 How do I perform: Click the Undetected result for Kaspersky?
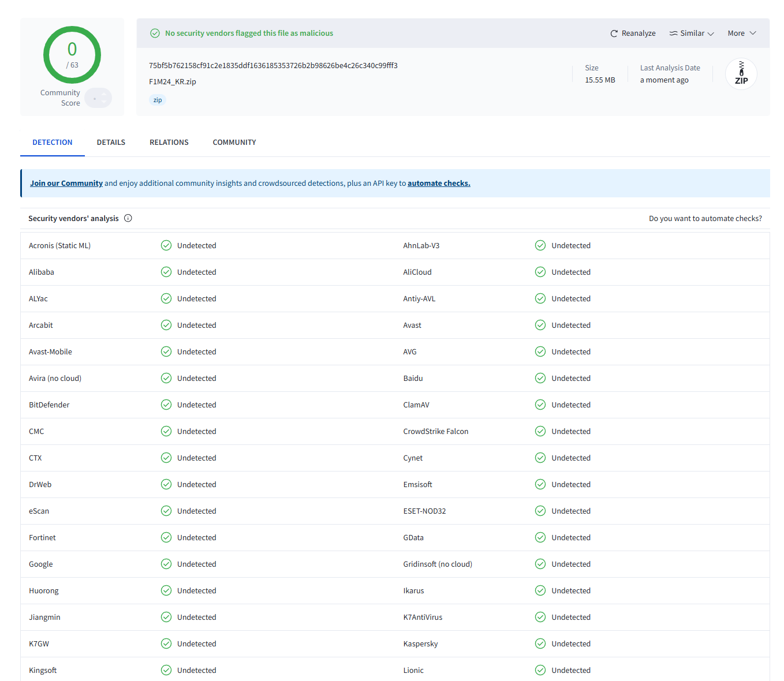point(571,644)
